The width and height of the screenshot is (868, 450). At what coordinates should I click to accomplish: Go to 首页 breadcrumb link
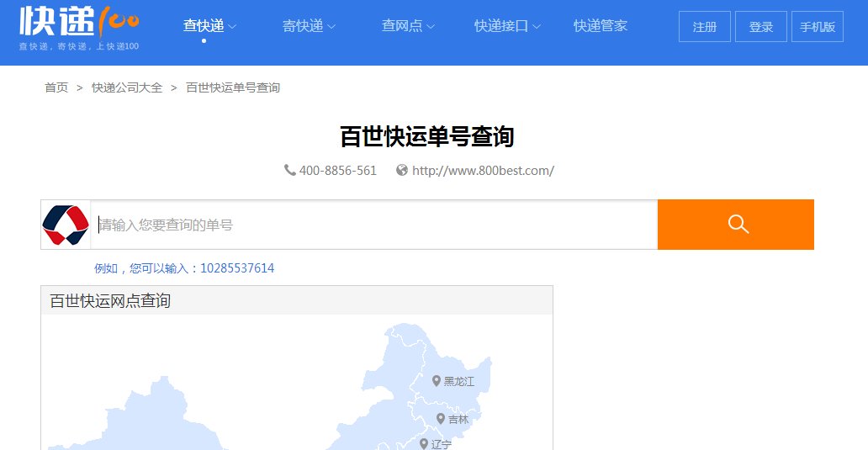[56, 87]
